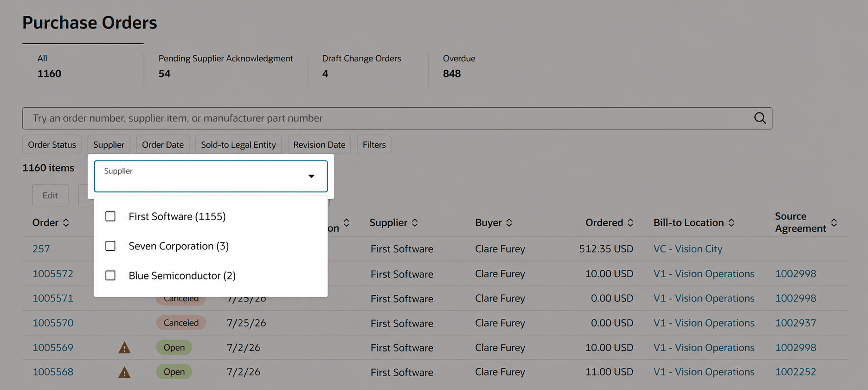868x390 pixels.
Task: Collapse the Supplier dropdown arrow
Action: click(x=311, y=176)
